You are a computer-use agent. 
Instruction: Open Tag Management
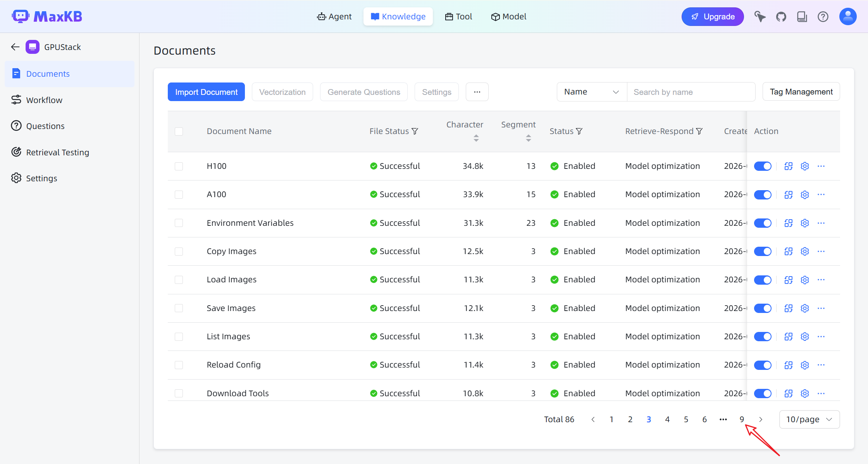pos(801,92)
